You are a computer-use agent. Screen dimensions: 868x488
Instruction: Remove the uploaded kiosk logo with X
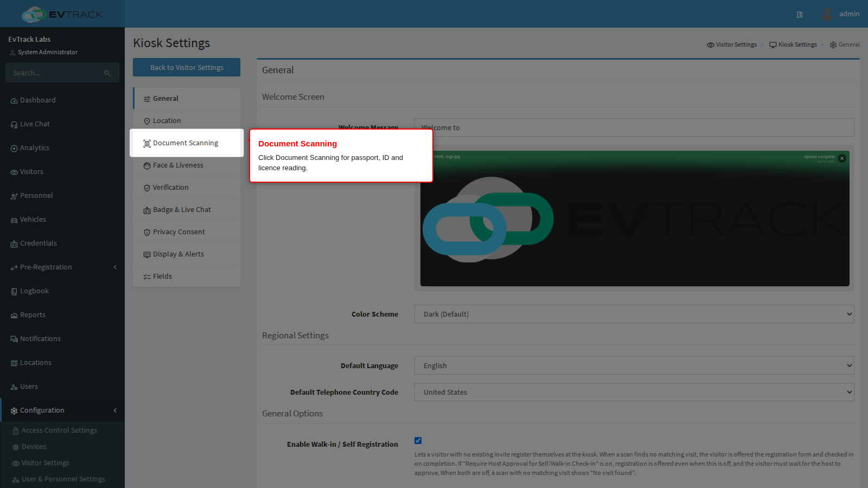click(842, 158)
